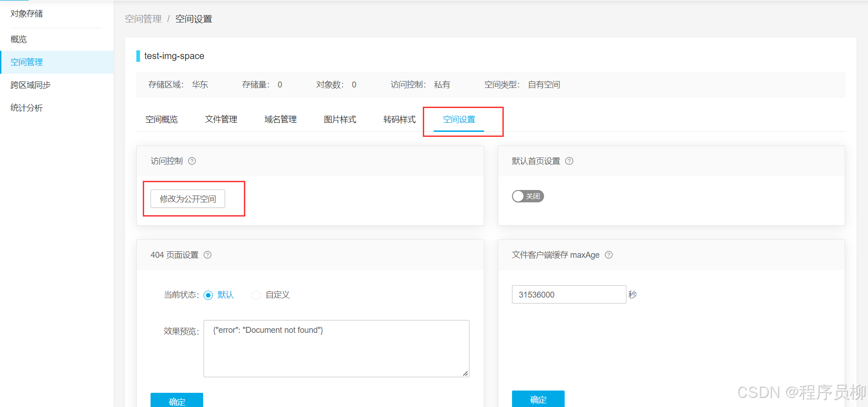Viewport: 868px width, 407px height.
Task: Click help icon next to 404 页面设置
Action: (x=208, y=255)
